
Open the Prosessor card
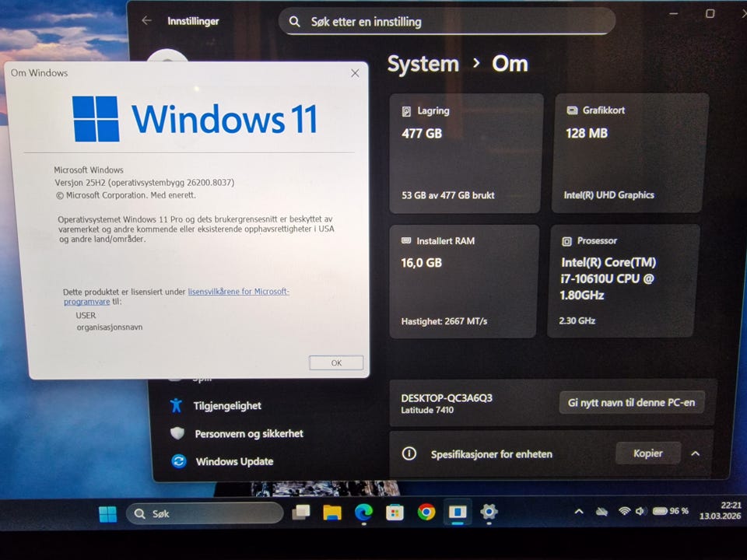coord(624,281)
